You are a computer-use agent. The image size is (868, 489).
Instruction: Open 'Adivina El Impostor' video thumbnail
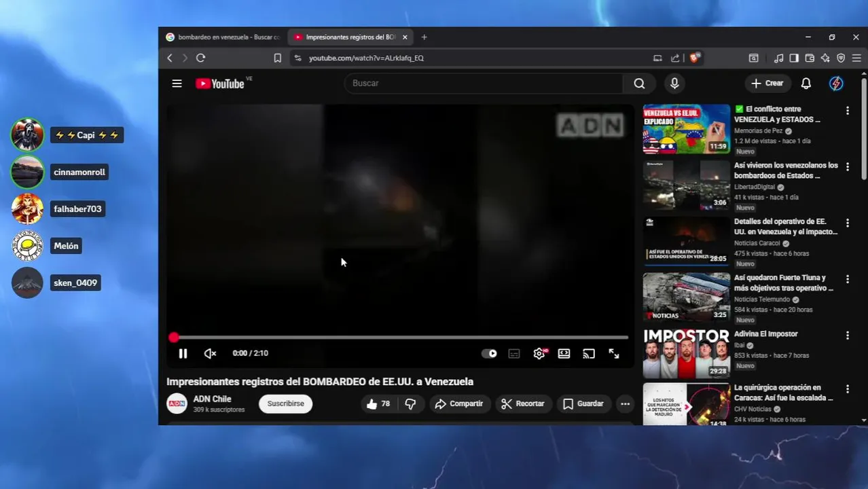(687, 353)
